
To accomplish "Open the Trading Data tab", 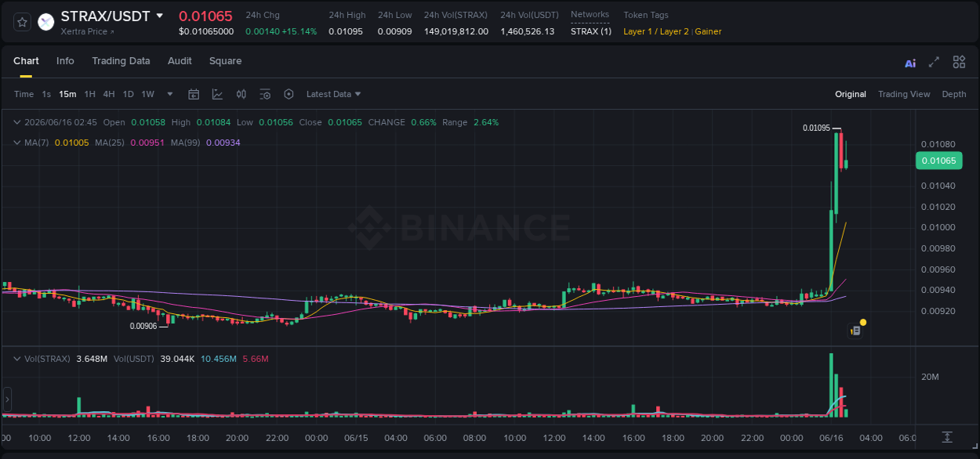I will tap(121, 61).
